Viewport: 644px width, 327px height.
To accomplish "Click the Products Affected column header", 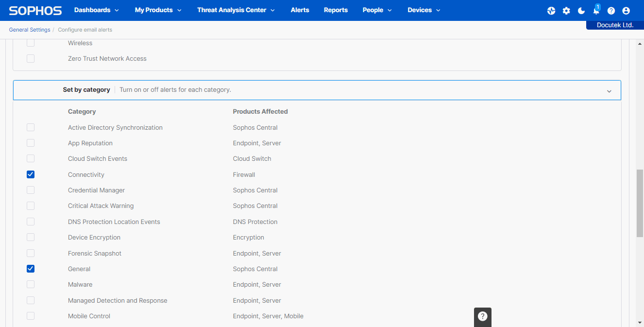I will 260,112.
